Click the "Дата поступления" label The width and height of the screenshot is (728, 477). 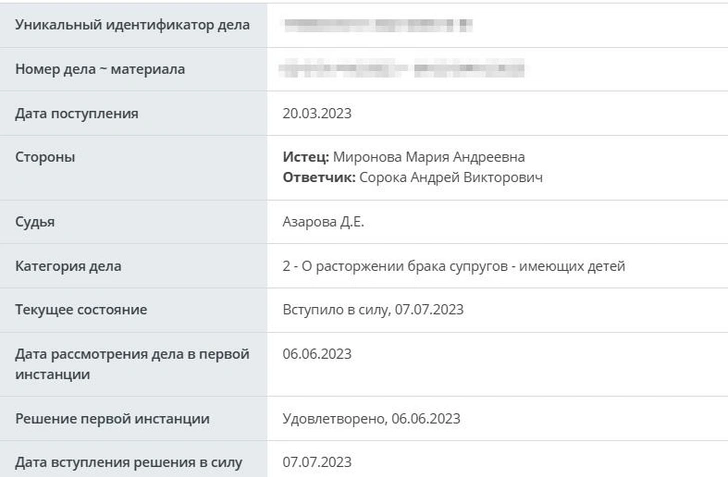[77, 113]
